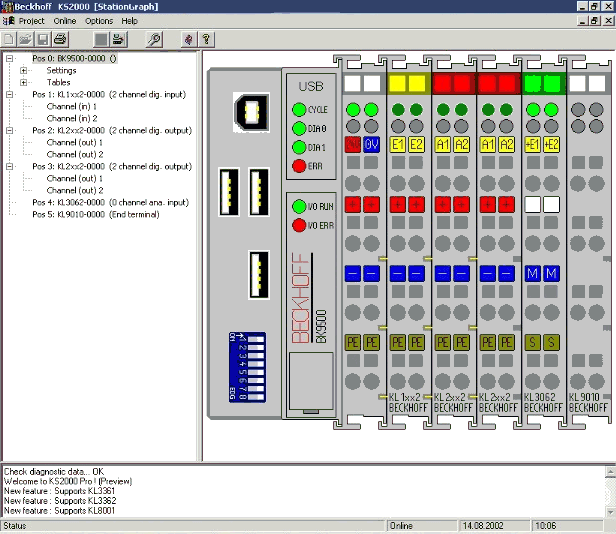Click the New project toolbar icon
The width and height of the screenshot is (616, 534).
[x=9, y=40]
